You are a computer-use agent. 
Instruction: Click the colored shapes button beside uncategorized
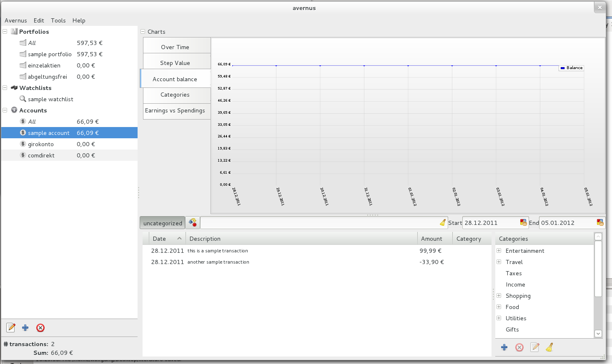click(x=193, y=223)
